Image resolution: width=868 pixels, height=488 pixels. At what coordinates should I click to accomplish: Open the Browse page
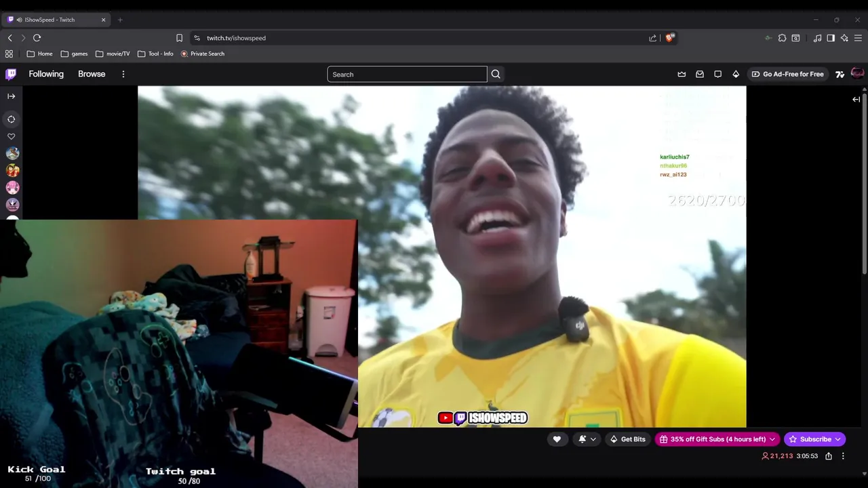[92, 74]
